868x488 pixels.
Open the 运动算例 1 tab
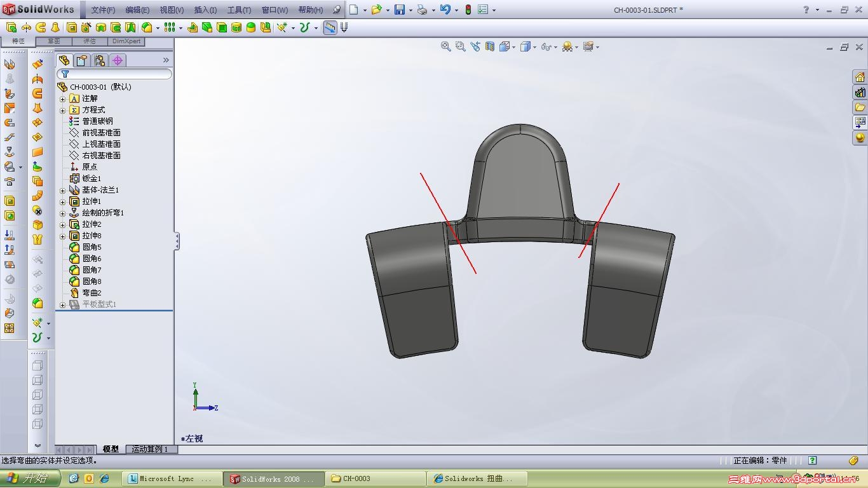pyautogui.click(x=150, y=449)
